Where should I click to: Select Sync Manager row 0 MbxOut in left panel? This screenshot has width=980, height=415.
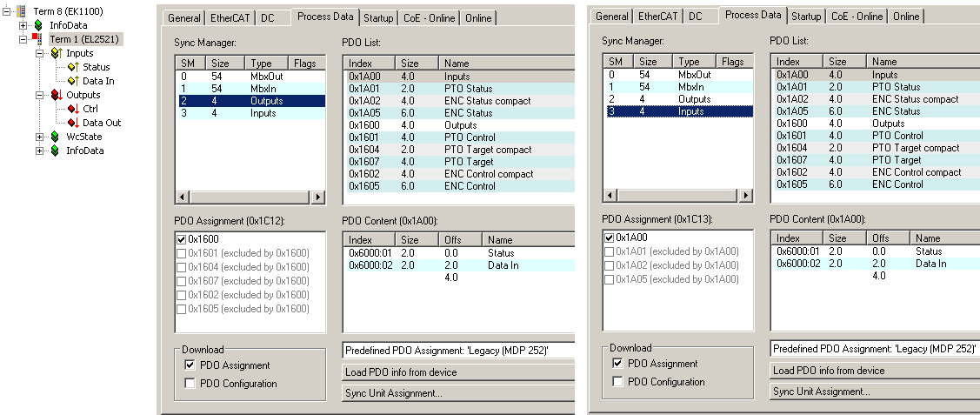[250, 77]
